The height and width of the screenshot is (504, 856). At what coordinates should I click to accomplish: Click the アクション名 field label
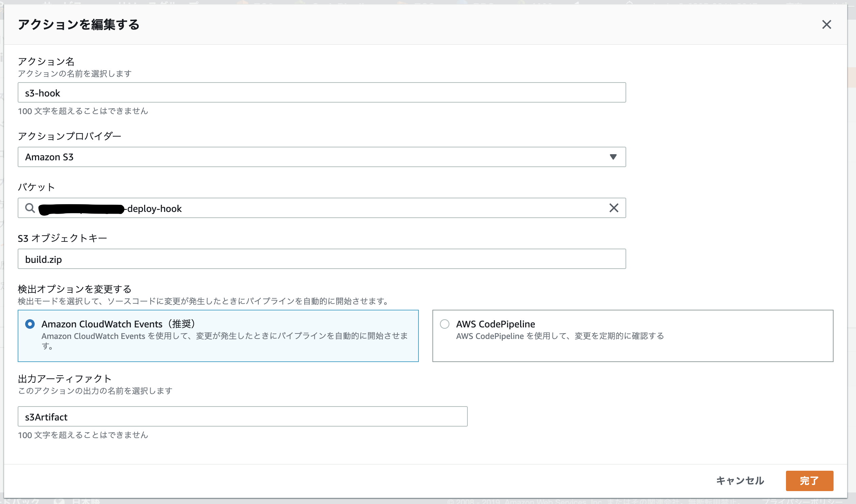click(46, 61)
